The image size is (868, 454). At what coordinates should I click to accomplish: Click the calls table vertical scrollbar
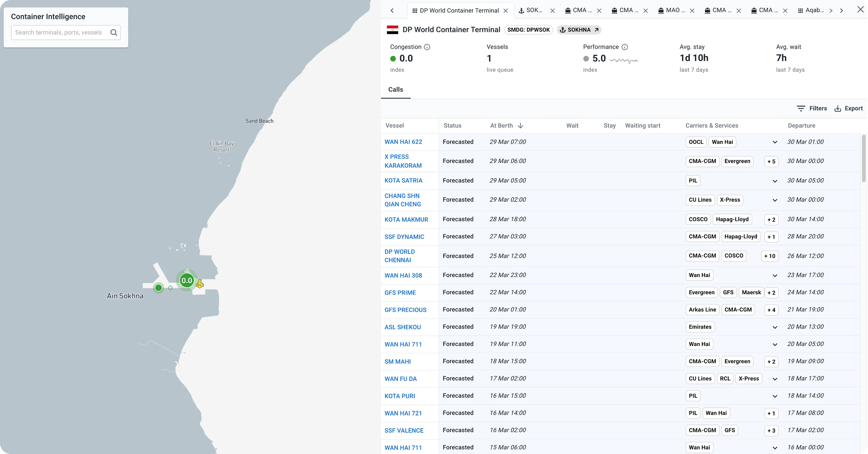click(863, 159)
